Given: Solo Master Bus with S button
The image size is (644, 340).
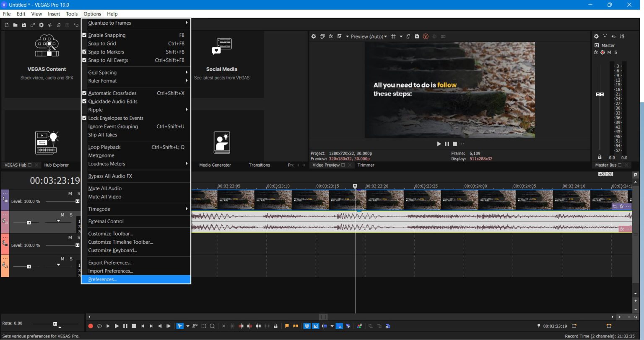Looking at the screenshot, I should (x=616, y=52).
